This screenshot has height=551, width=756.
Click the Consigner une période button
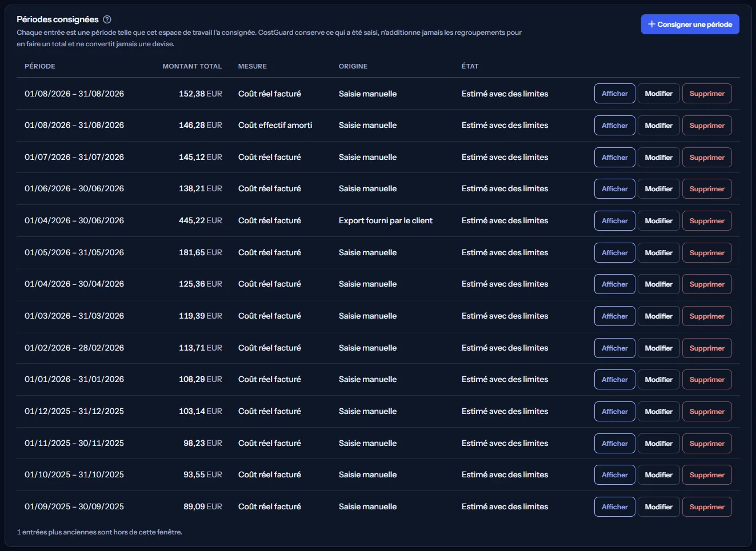click(690, 25)
